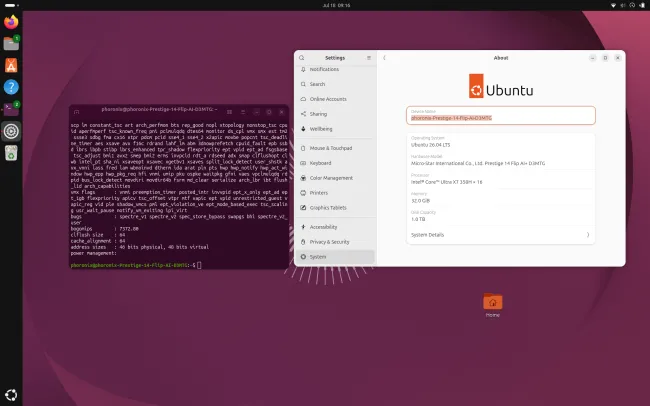The width and height of the screenshot is (650, 406).
Task: Open Mouse & Touchpad settings
Action: pos(335,148)
